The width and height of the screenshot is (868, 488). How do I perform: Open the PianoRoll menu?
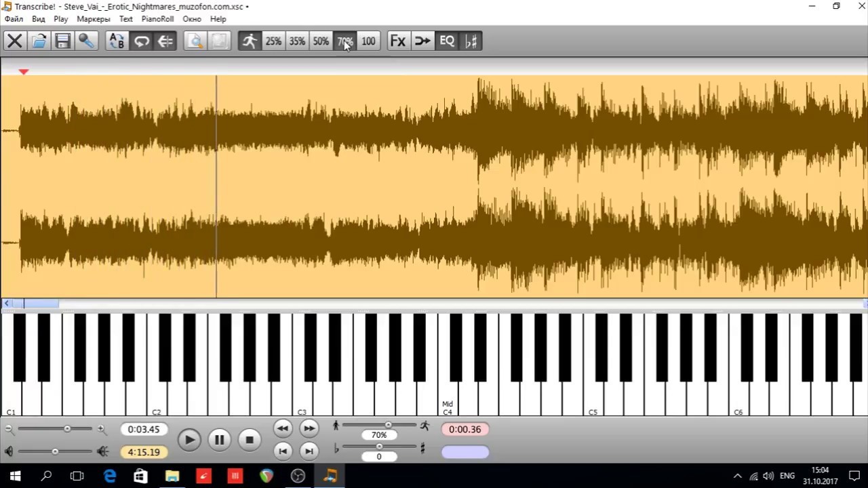coord(157,18)
